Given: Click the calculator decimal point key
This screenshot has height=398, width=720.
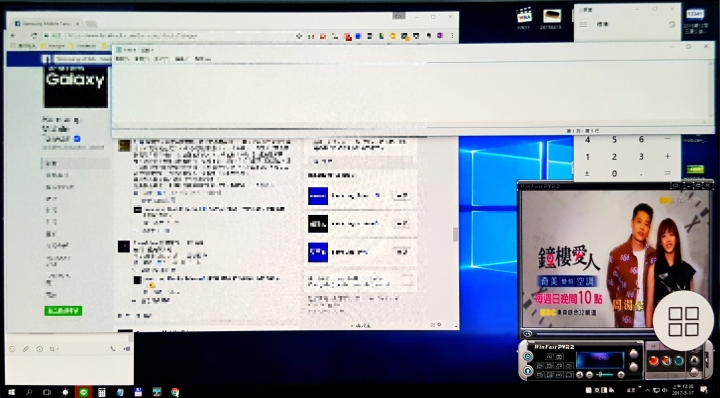Looking at the screenshot, I should click(x=641, y=174).
